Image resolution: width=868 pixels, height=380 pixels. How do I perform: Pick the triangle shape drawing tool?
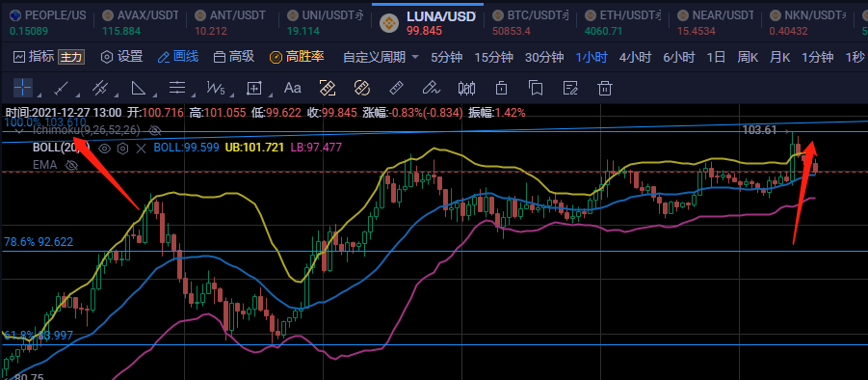(x=138, y=88)
